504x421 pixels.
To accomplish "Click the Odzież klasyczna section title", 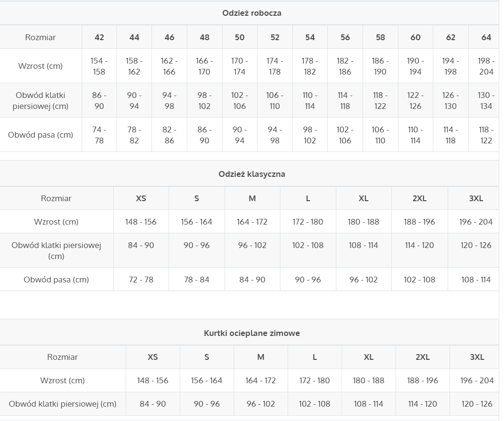I will pos(252,174).
